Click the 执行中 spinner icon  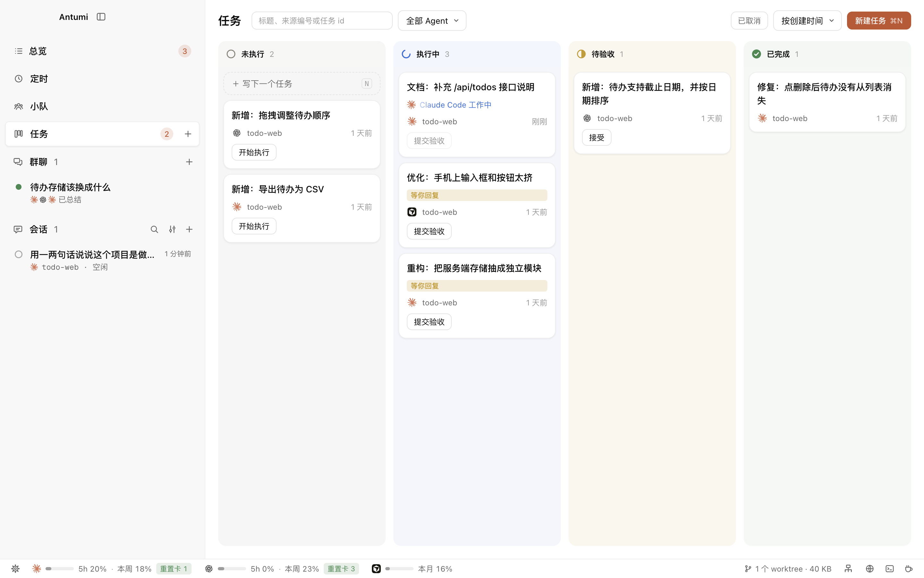click(406, 54)
